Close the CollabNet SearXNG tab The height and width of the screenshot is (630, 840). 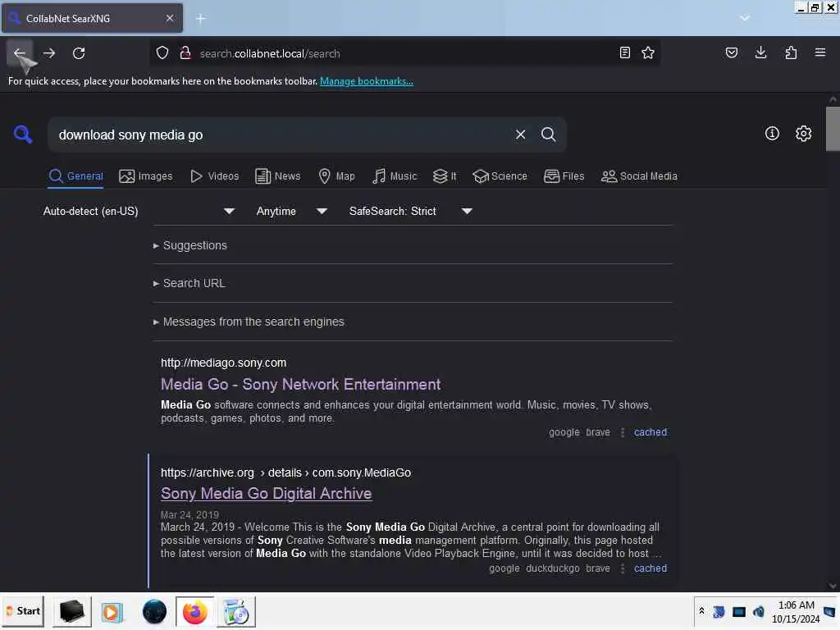(169, 18)
